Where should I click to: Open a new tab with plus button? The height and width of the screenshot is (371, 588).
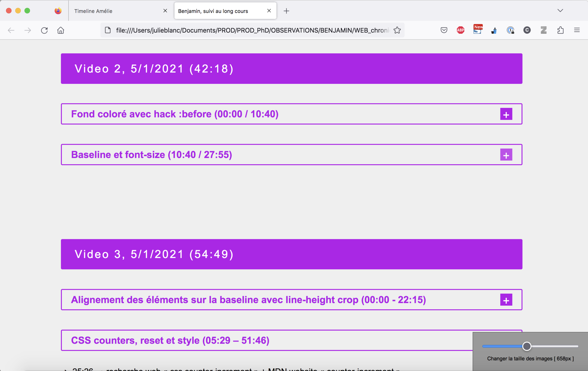pos(286,11)
